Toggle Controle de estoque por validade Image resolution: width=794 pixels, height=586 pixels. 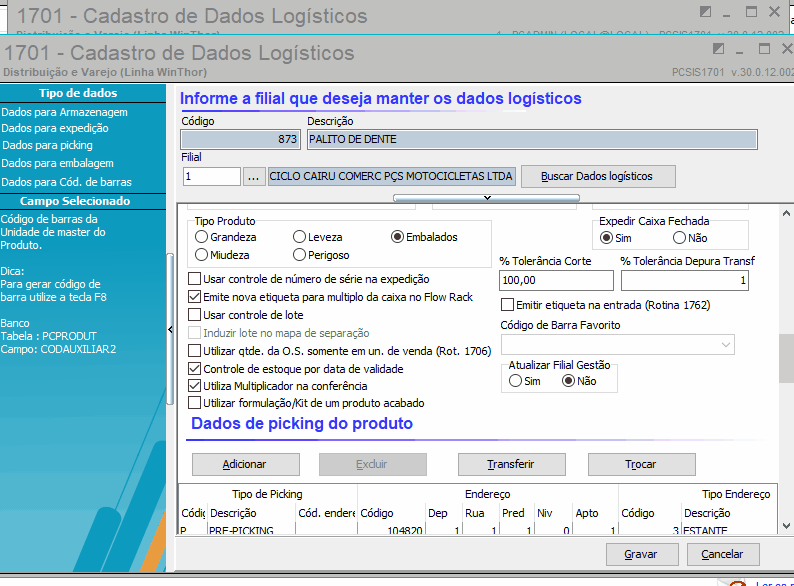(x=194, y=369)
